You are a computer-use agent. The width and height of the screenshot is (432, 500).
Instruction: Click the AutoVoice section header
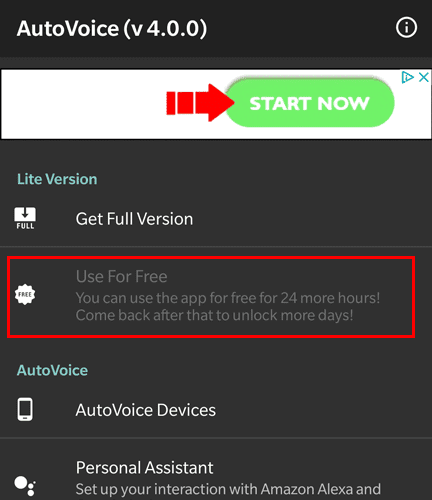(52, 370)
